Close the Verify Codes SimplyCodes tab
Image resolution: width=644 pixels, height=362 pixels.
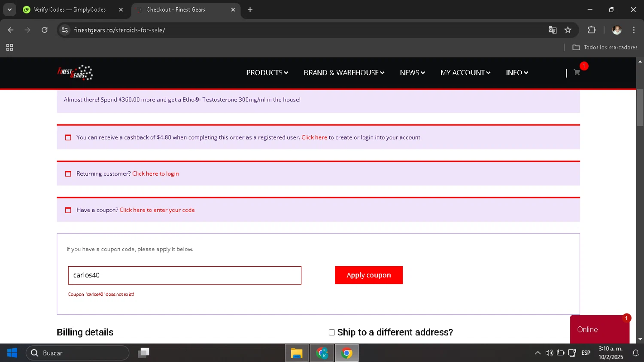(x=121, y=9)
